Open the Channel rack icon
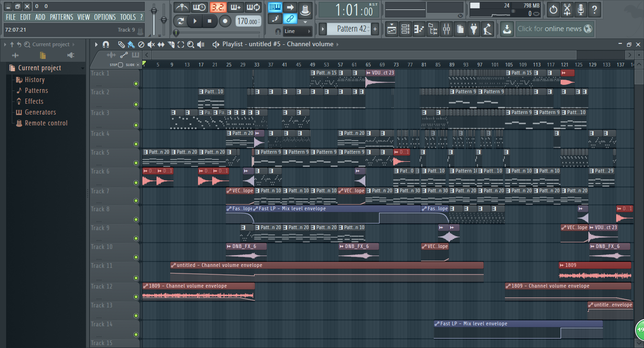 405,29
